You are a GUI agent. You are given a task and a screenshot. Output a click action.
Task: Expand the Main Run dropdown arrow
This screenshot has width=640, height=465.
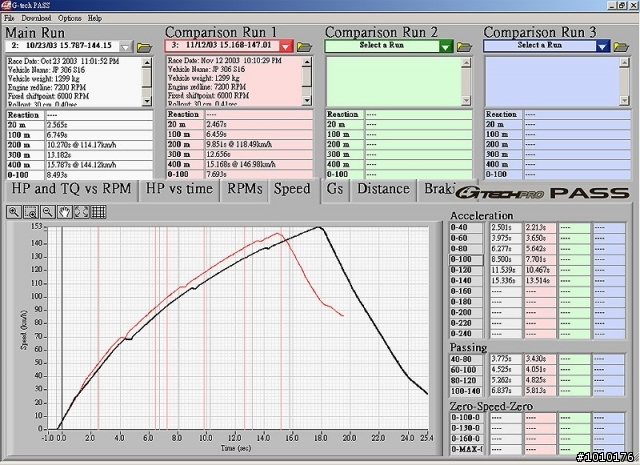tap(126, 47)
